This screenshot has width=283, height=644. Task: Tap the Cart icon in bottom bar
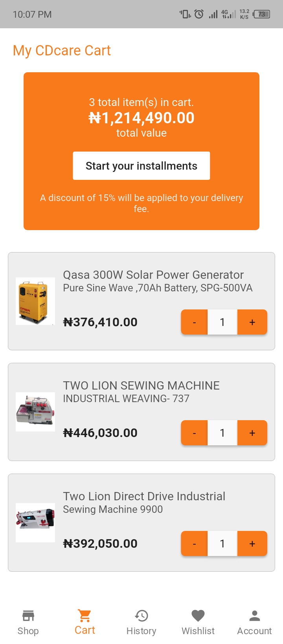click(x=85, y=616)
